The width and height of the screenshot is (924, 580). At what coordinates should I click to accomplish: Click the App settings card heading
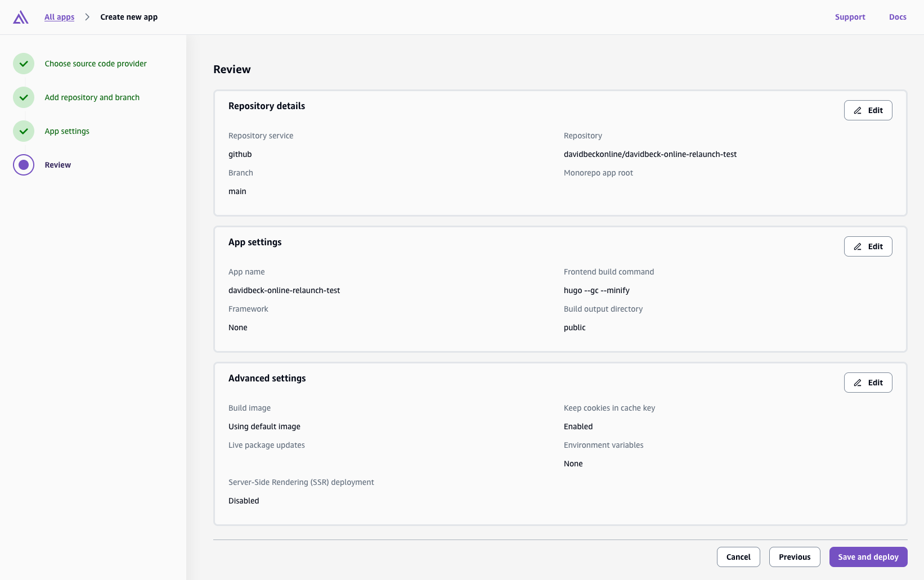[255, 242]
